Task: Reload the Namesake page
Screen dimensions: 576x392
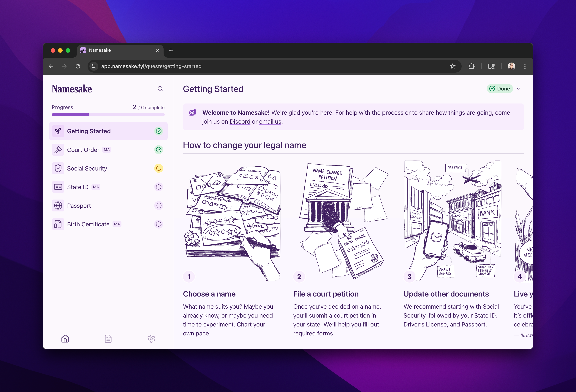Action: 78,66
